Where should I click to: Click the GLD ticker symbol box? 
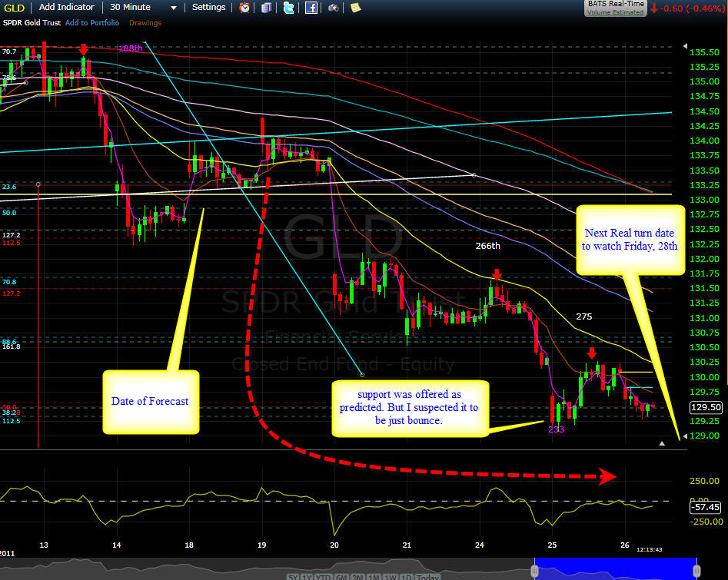point(14,8)
